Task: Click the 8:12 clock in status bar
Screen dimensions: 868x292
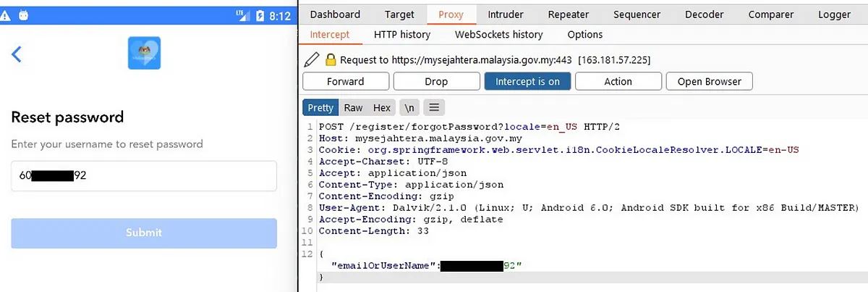Action: [279, 15]
